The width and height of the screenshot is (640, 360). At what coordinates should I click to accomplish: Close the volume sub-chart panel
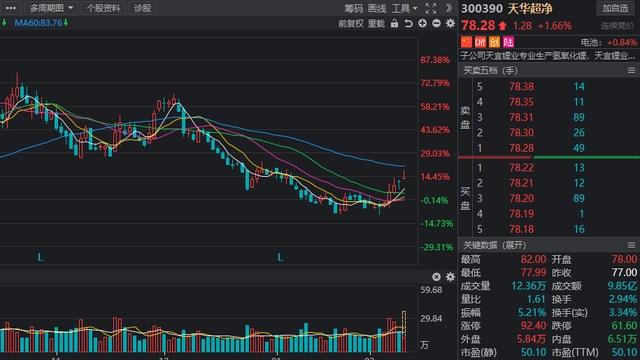point(436,277)
